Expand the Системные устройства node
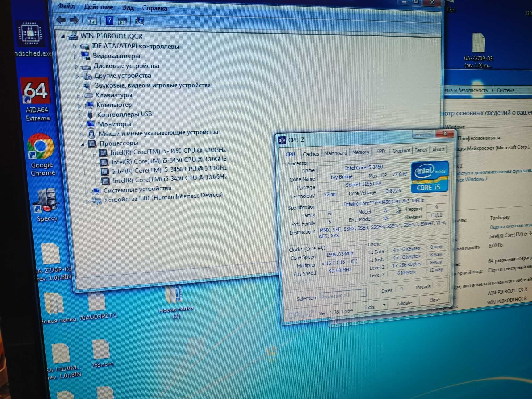Viewport: 532px width, 399px height. point(86,192)
